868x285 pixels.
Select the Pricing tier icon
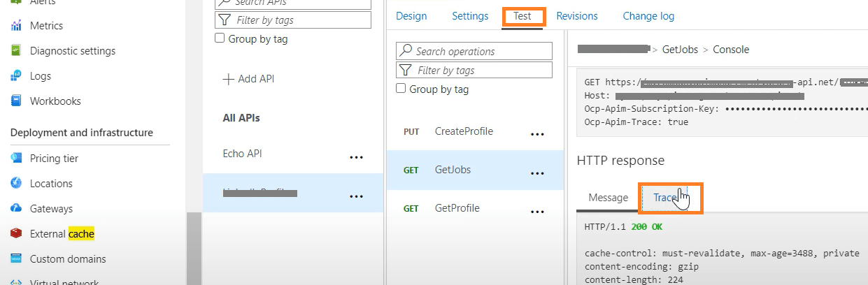tap(16, 159)
